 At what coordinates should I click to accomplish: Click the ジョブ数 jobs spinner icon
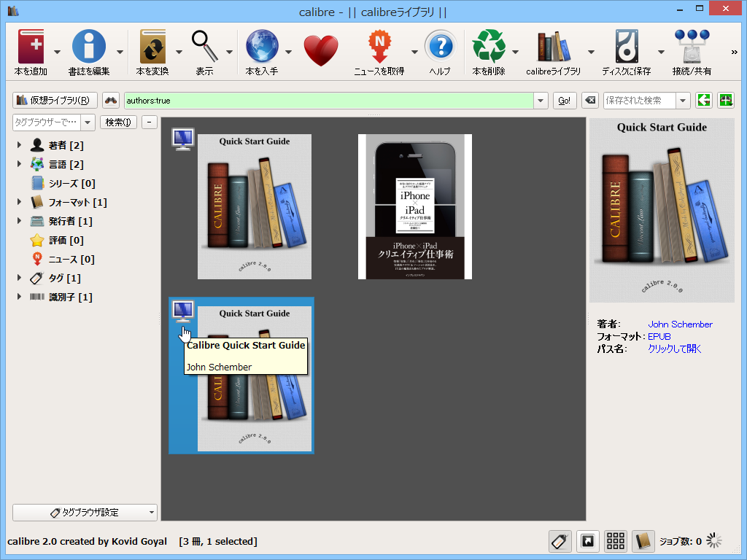(713, 541)
